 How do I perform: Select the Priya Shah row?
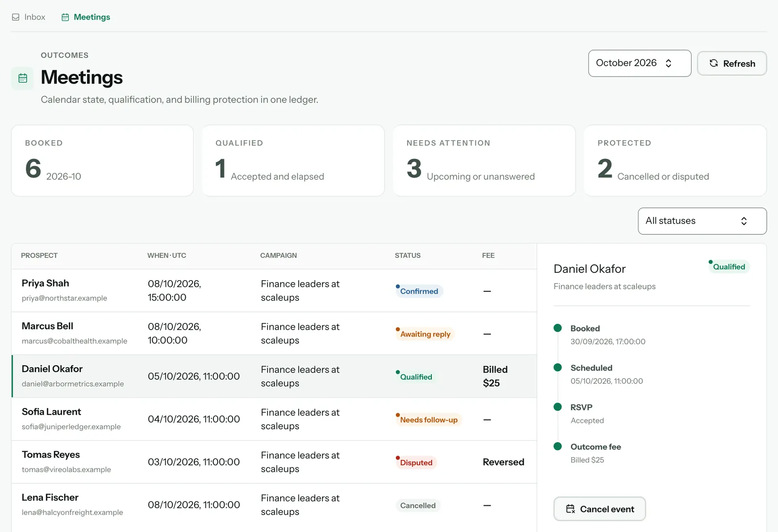click(x=274, y=291)
